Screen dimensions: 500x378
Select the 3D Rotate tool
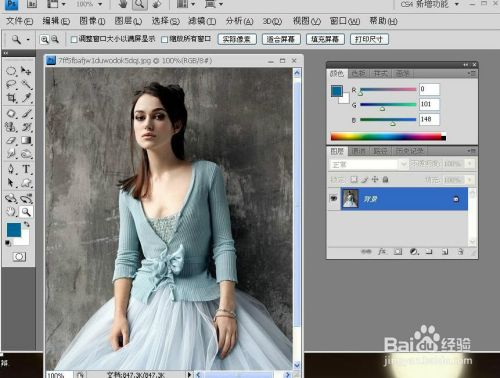(11, 199)
